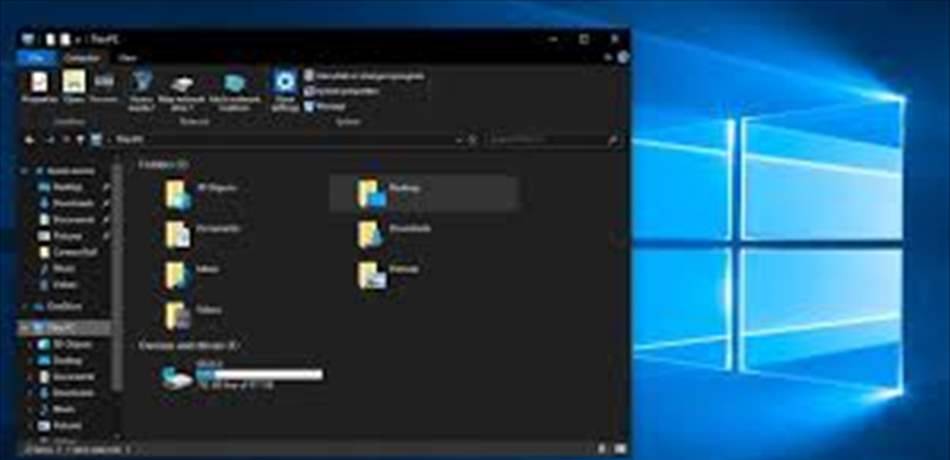The image size is (950, 460).
Task: Select Downloads under Quick access
Action: click(x=68, y=204)
